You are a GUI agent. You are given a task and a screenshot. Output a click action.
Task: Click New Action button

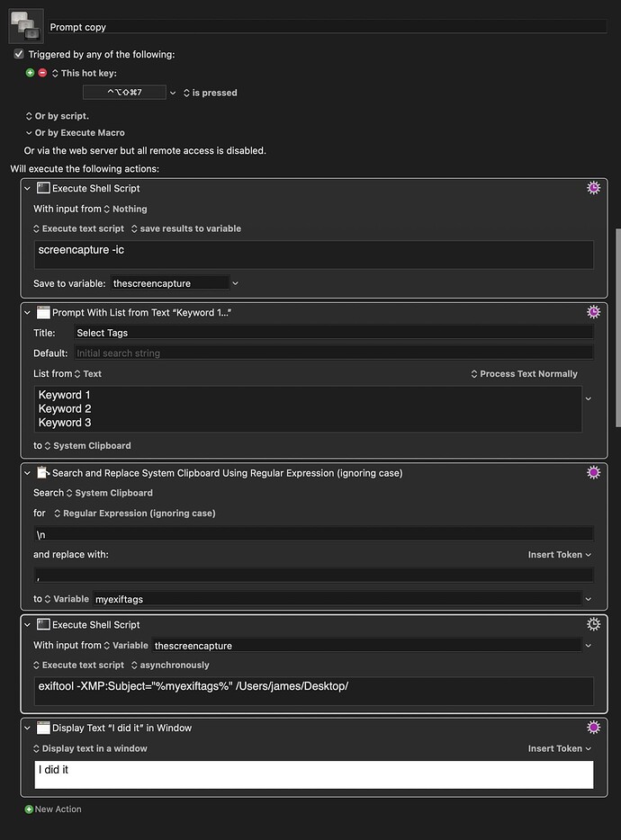coord(53,809)
